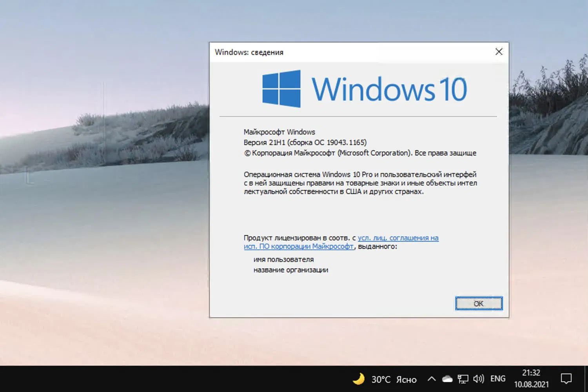The height and width of the screenshot is (392, 588).
Task: Click the date 10.08.2021 in the taskbar
Action: pyautogui.click(x=532, y=385)
